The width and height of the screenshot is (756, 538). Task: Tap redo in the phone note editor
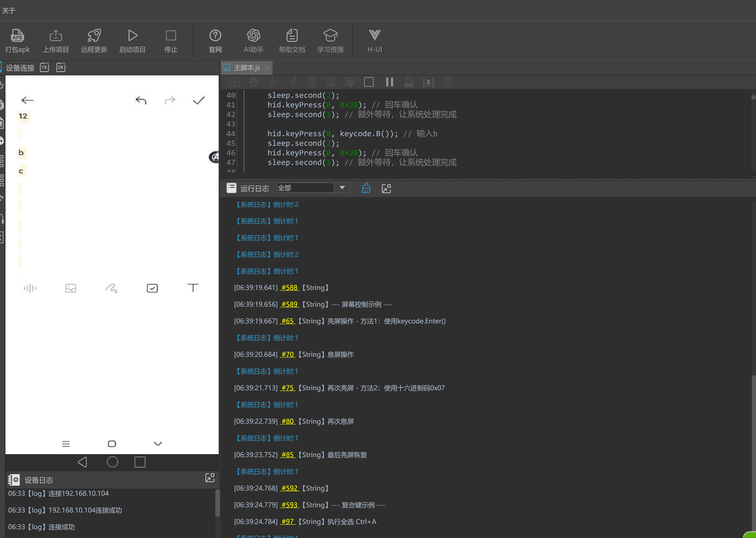[x=170, y=100]
